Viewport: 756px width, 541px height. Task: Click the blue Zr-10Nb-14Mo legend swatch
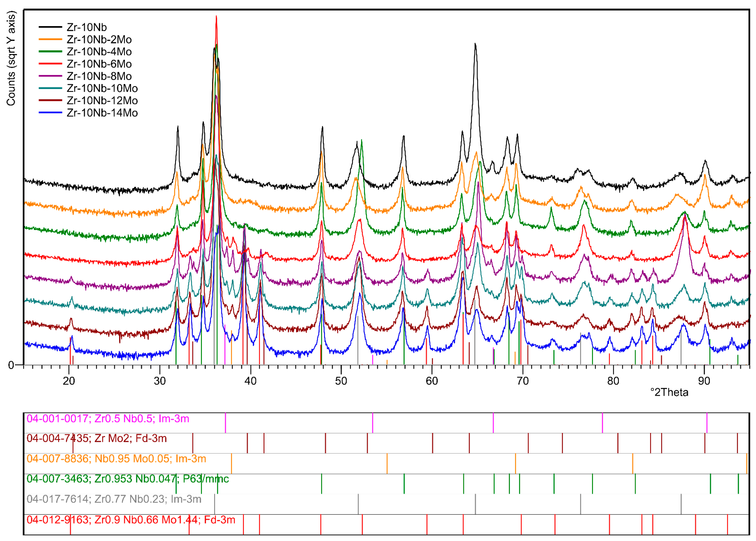click(50, 113)
